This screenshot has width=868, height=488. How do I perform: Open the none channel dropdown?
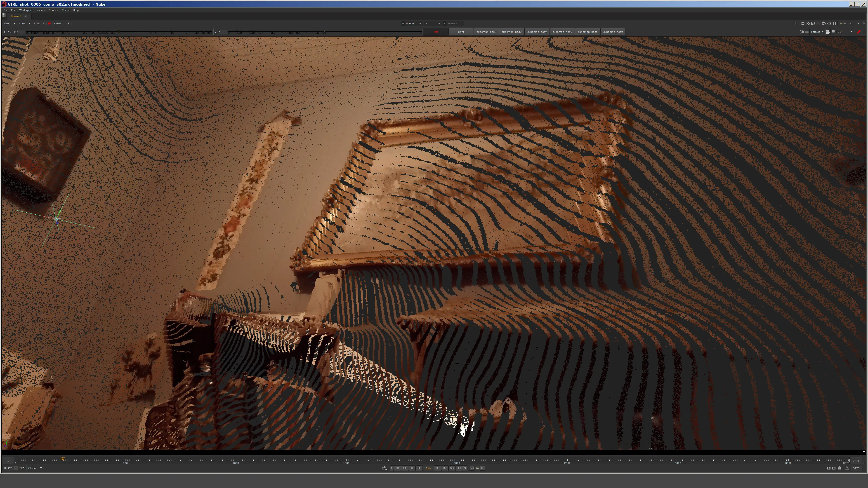pos(24,23)
